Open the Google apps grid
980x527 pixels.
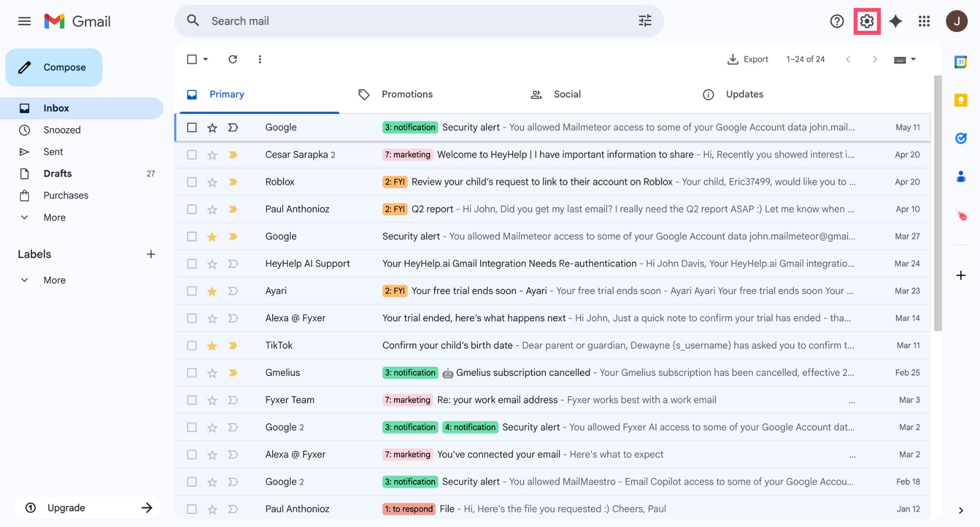tap(924, 21)
